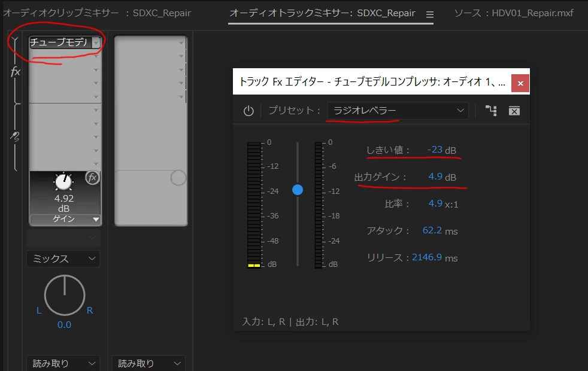Click the blue R pan label
Screen dimensions: 588x371
90,311
